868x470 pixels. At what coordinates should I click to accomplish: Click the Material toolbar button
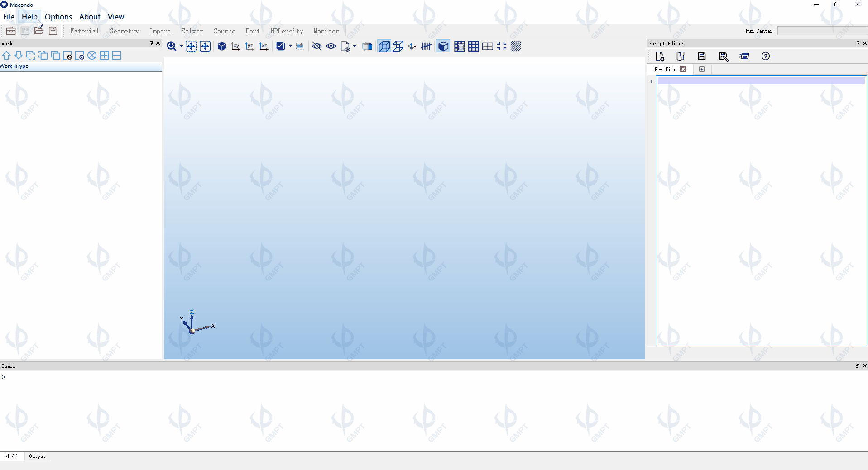tap(84, 31)
